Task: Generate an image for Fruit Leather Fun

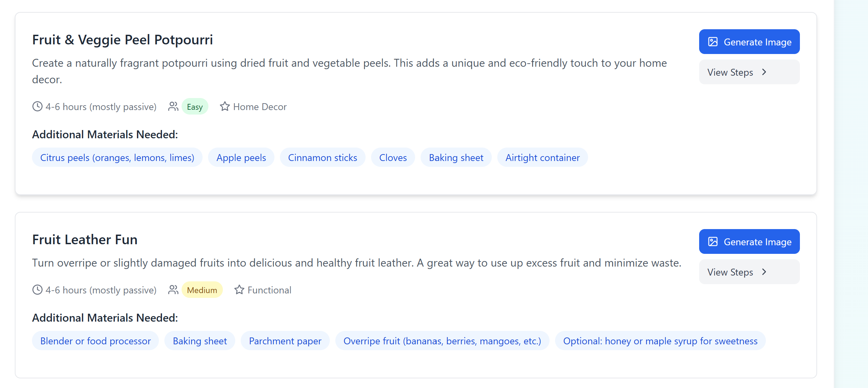Action: [749, 242]
